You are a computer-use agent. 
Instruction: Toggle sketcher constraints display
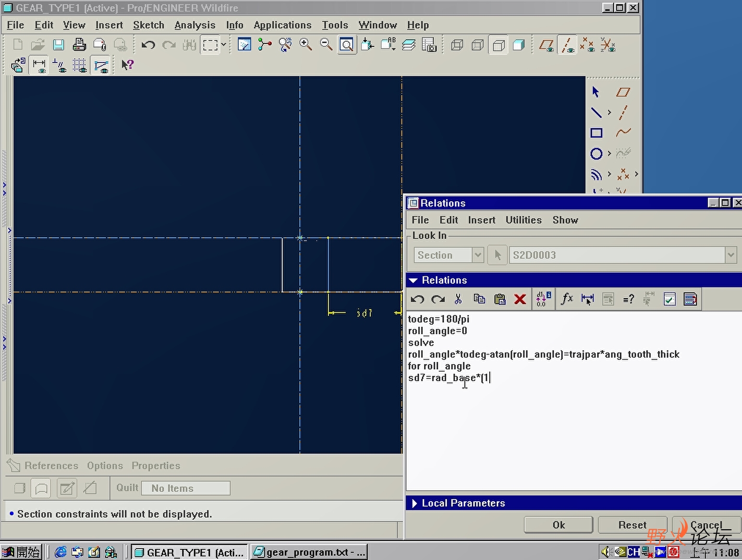coord(59,65)
